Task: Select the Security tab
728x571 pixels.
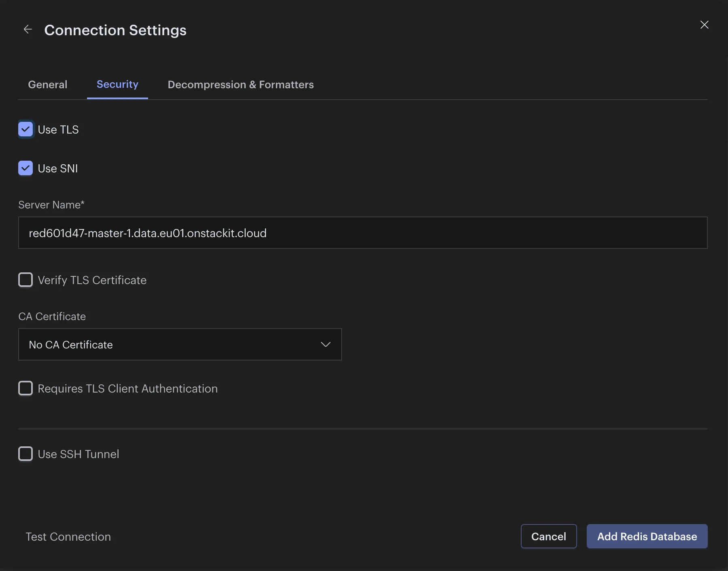Action: point(117,85)
